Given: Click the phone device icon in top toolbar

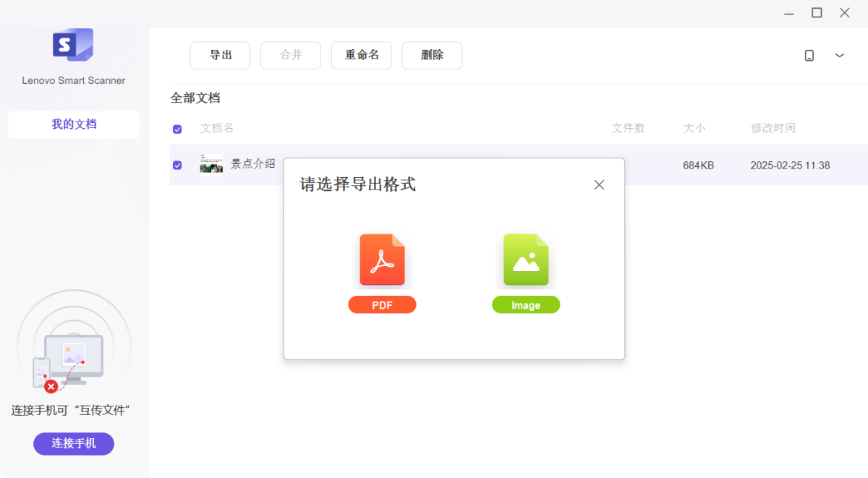Looking at the screenshot, I should point(809,56).
